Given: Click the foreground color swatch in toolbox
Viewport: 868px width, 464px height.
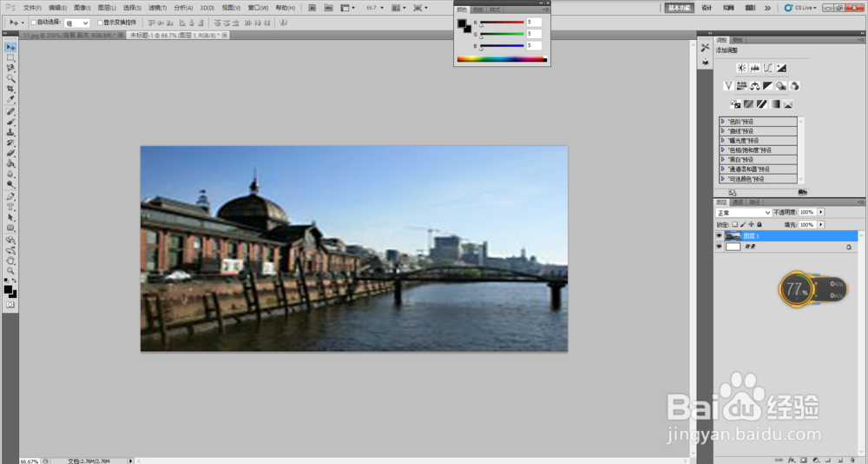Looking at the screenshot, I should click(8, 289).
